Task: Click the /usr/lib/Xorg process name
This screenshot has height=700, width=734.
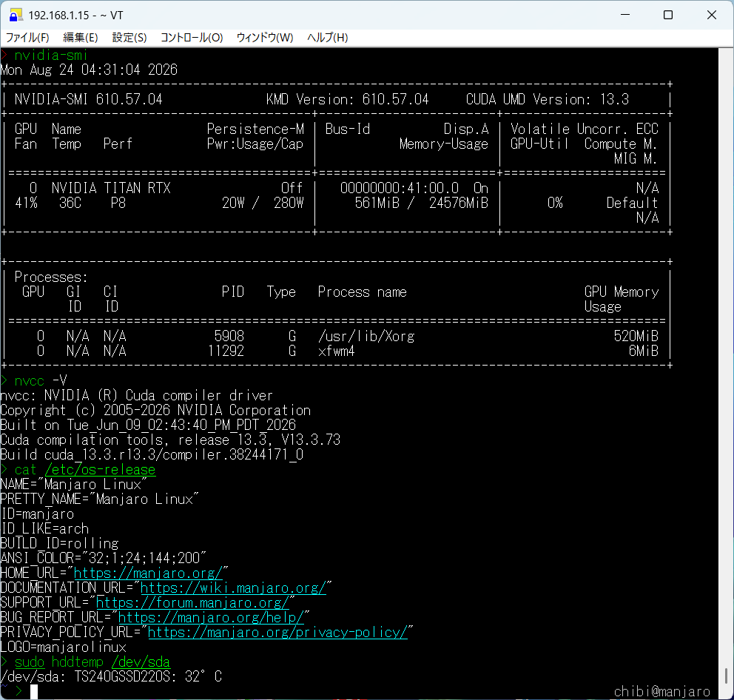Action: coord(366,336)
